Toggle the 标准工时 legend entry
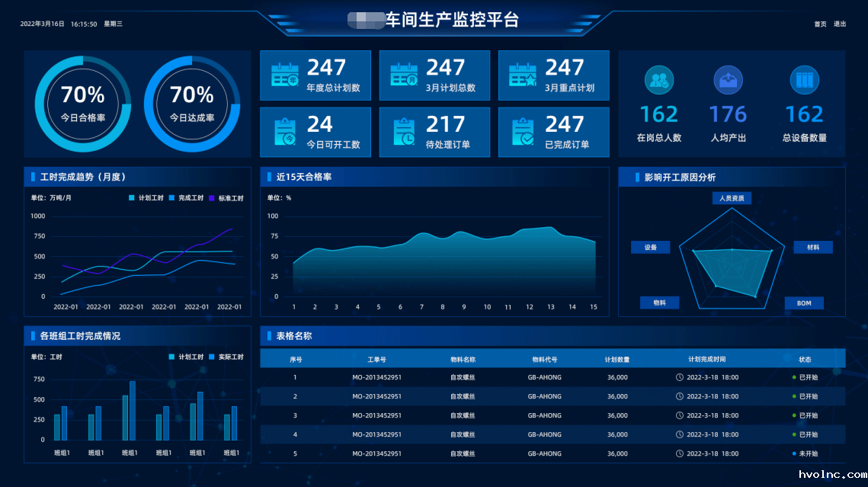868x487 pixels. tap(226, 197)
